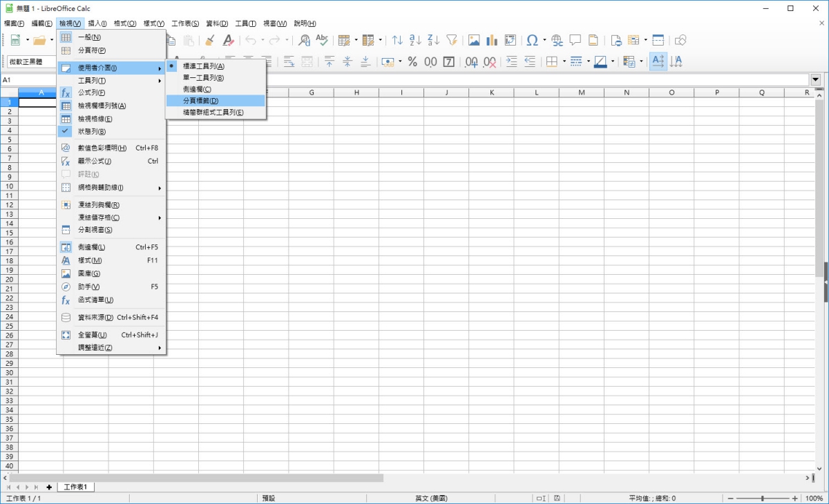829x504 pixels.
Task: Decrease indent toolbar icon
Action: click(530, 61)
